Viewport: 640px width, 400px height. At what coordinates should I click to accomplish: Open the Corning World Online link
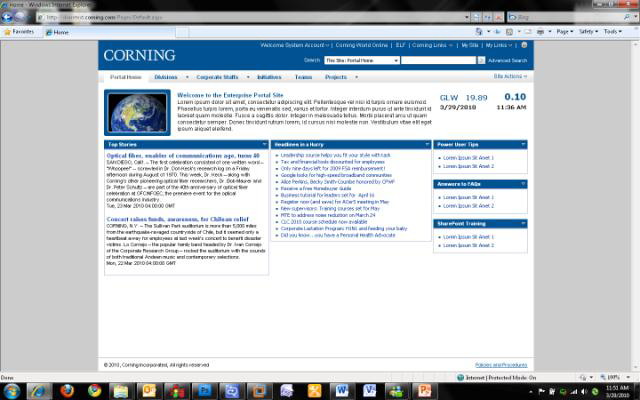point(362,45)
